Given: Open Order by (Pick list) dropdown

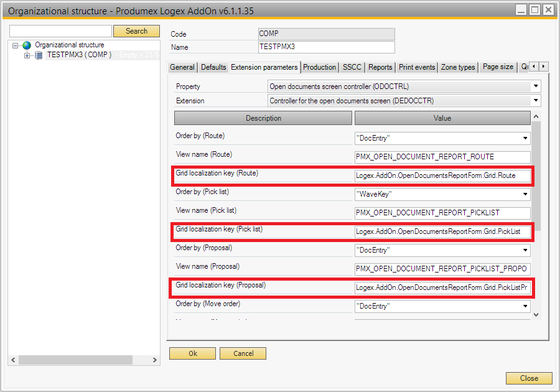Looking at the screenshot, I should coord(525,195).
